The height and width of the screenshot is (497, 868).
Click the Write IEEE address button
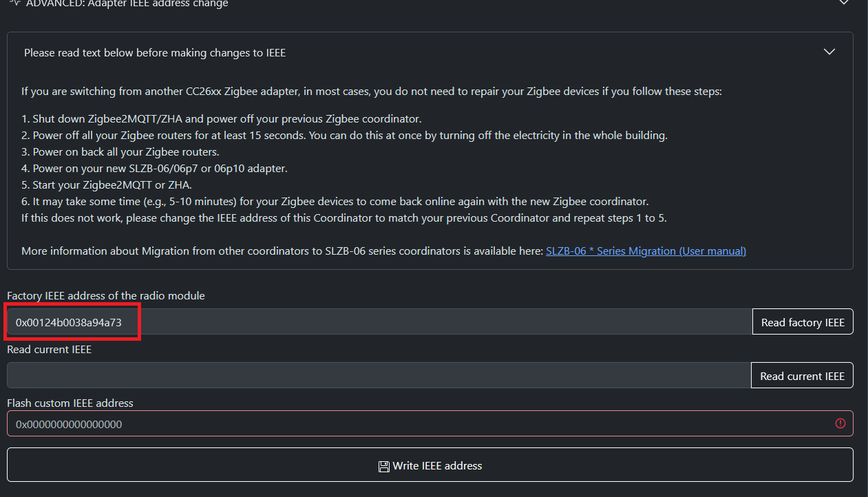430,465
